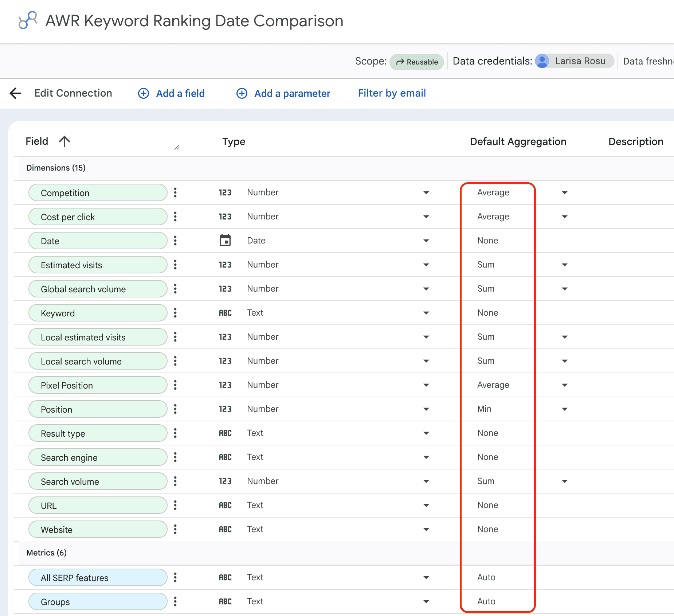
Task: Open aggregation dropdown for Search volume
Action: [564, 481]
